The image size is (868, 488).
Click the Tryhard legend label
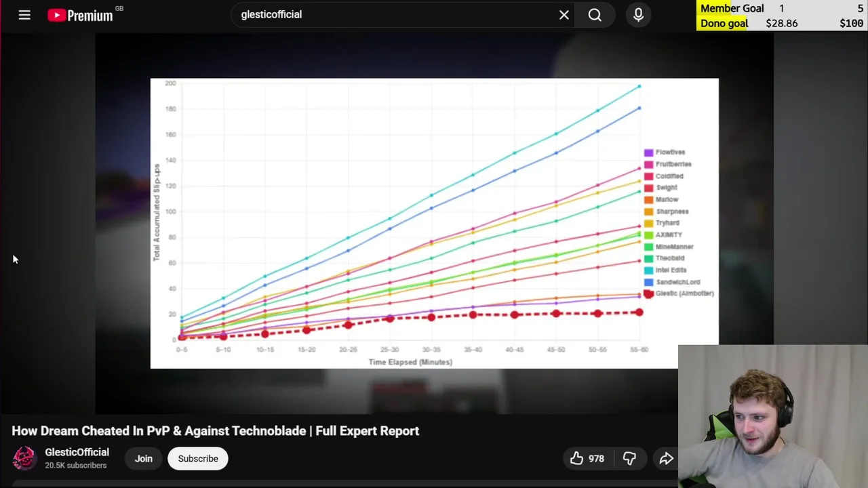[x=667, y=223]
